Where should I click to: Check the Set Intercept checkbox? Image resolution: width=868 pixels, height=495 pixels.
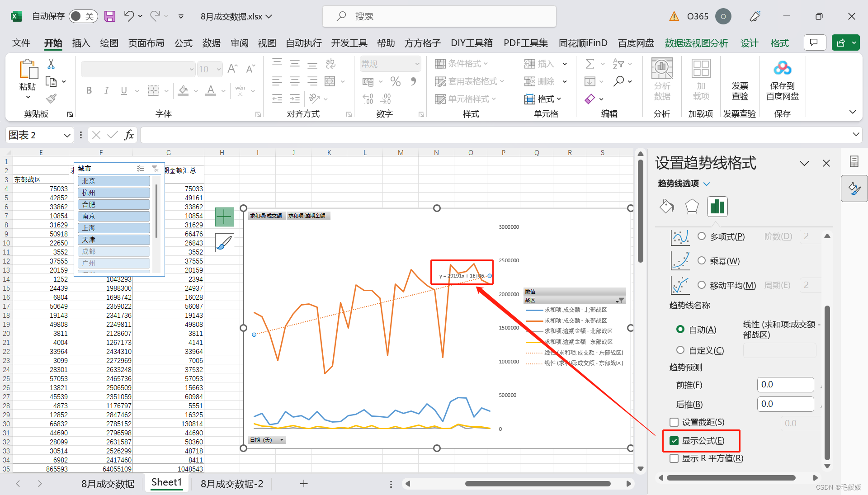click(x=674, y=422)
